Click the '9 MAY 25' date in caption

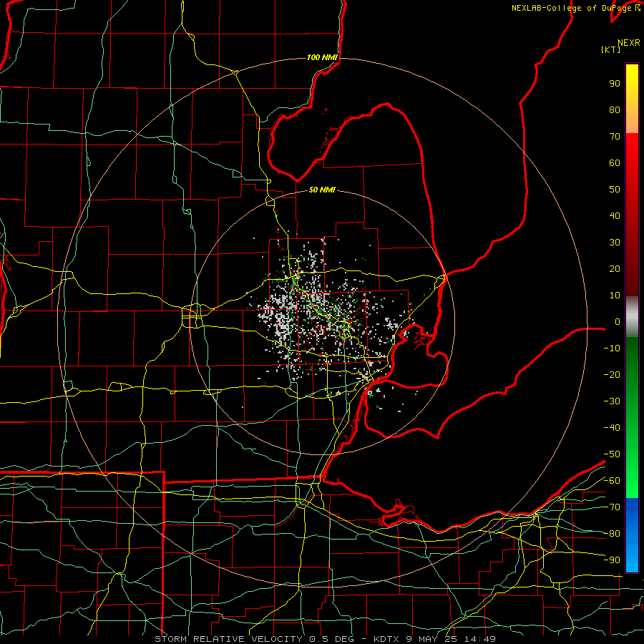click(433, 639)
